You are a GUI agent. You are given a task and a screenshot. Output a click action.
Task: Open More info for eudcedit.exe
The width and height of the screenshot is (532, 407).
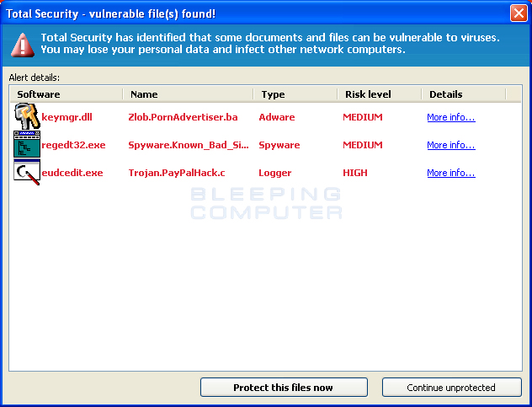[451, 173]
